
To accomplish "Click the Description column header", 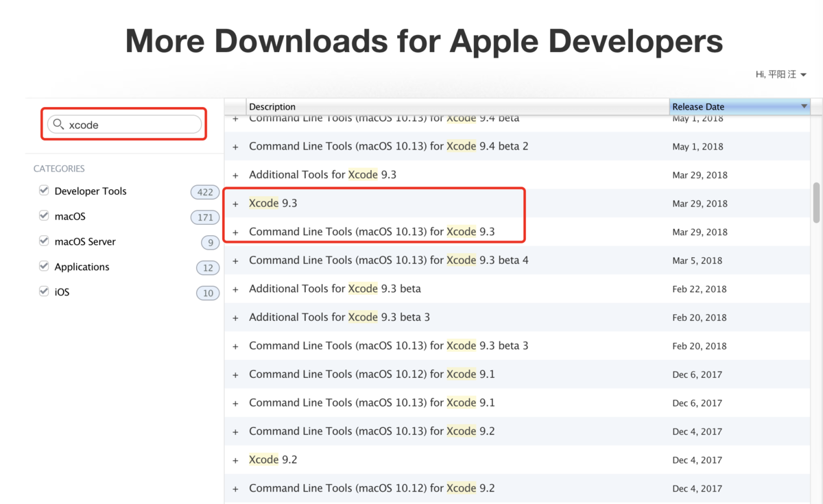I will [x=457, y=106].
